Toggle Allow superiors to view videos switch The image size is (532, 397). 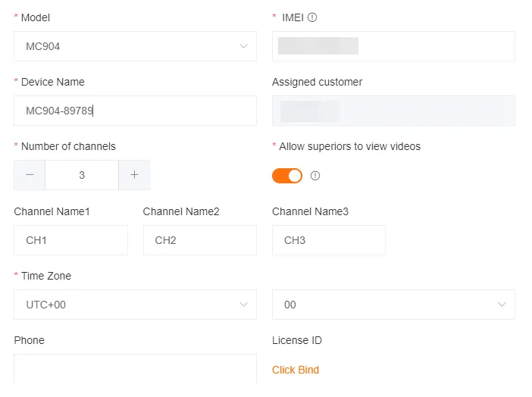tap(287, 176)
